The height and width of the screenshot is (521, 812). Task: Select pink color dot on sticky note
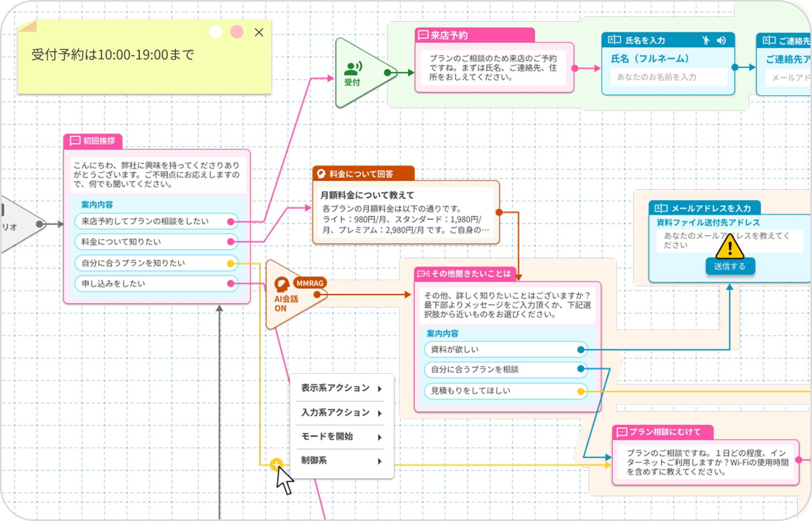(x=237, y=32)
